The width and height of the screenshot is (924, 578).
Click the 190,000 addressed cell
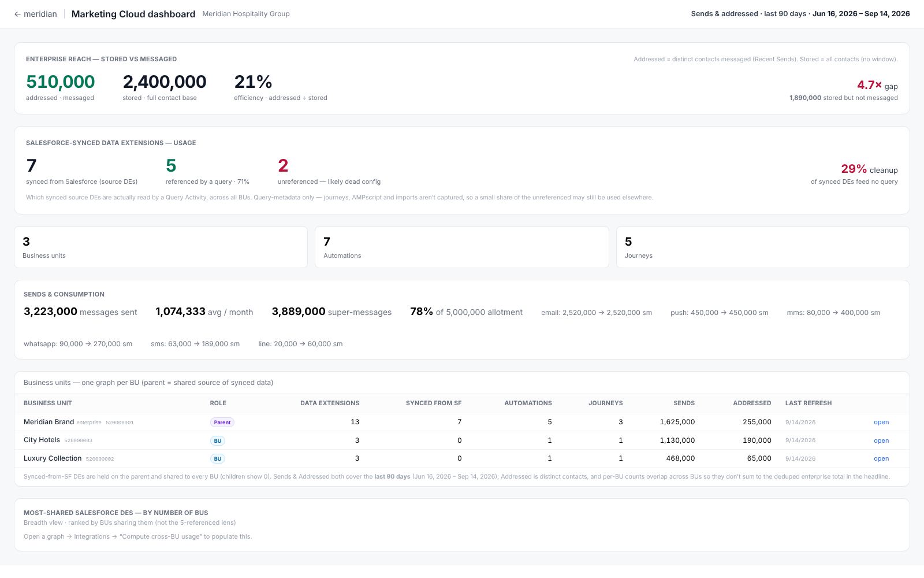coord(757,440)
